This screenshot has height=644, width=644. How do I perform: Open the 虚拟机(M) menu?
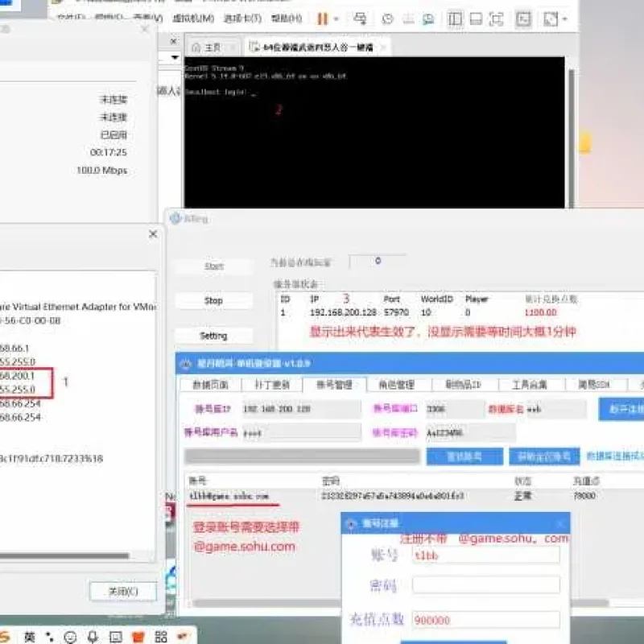pos(193,19)
